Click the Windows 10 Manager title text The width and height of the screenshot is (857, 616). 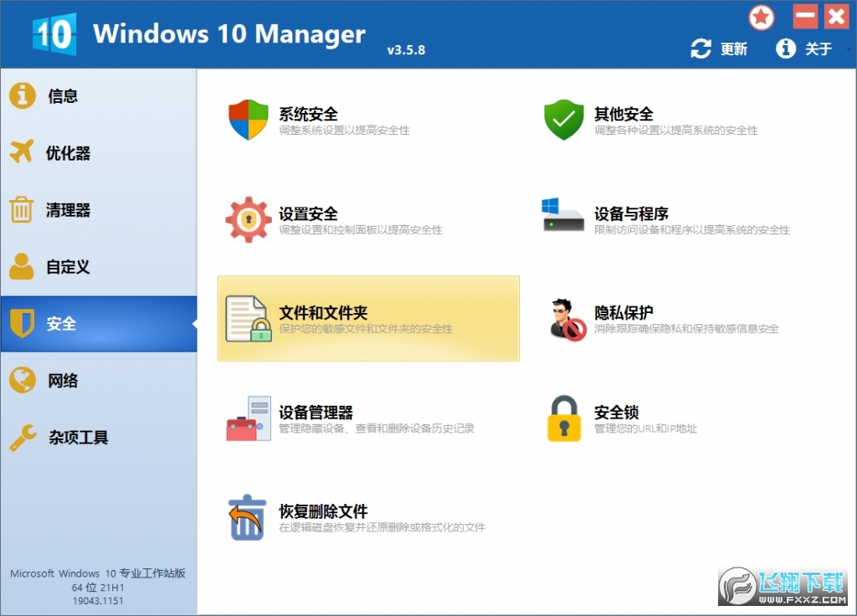tap(229, 33)
